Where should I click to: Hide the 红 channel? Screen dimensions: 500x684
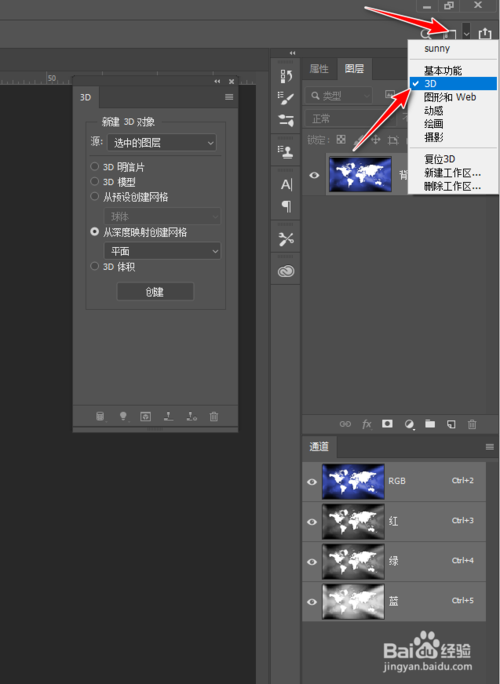(312, 522)
